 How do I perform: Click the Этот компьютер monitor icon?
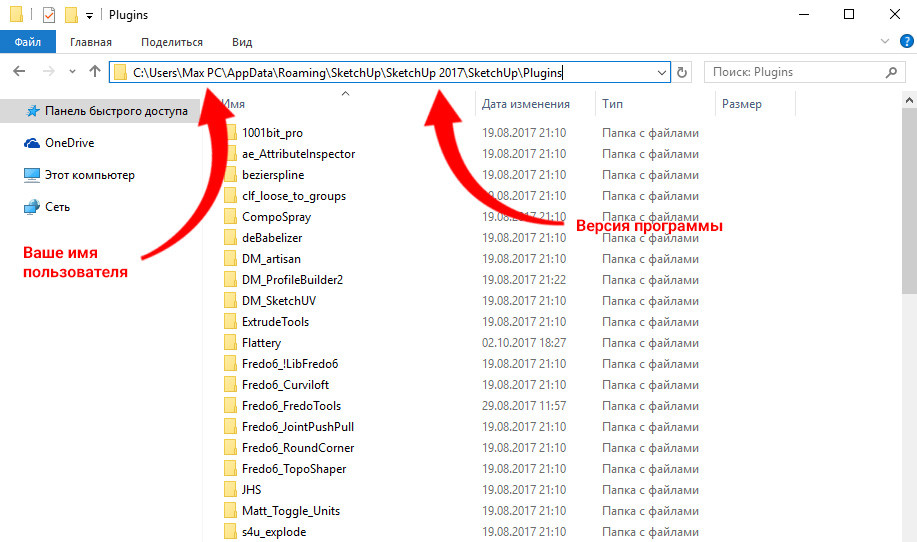click(32, 175)
